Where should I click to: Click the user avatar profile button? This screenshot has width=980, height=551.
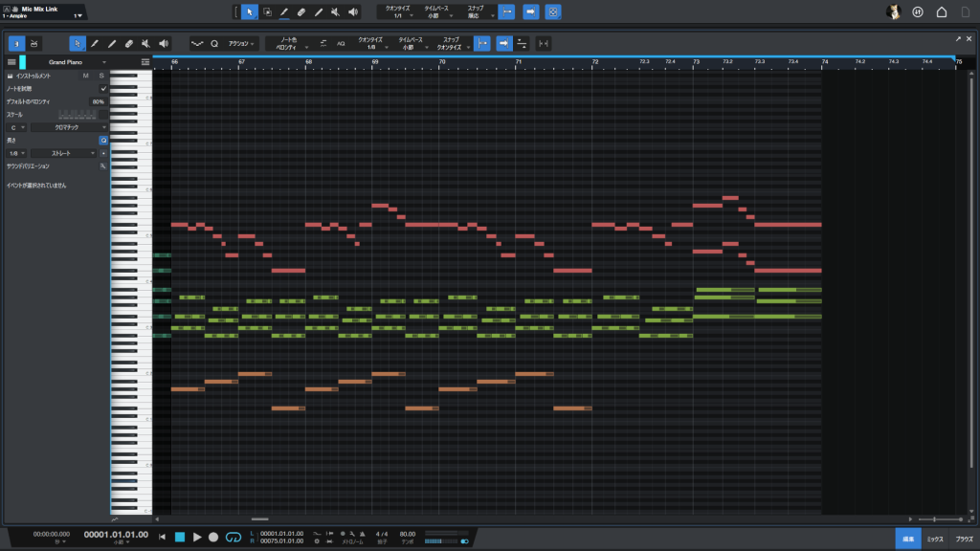894,12
